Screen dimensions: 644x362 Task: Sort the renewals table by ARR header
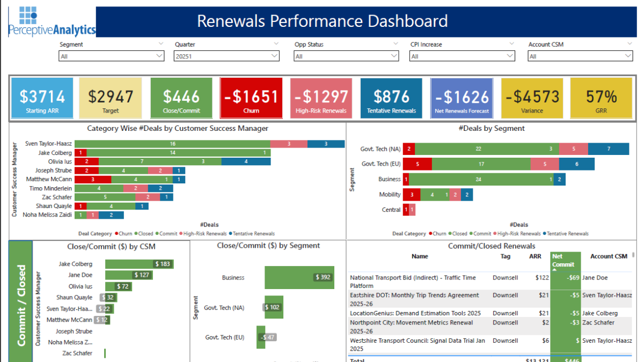point(535,256)
